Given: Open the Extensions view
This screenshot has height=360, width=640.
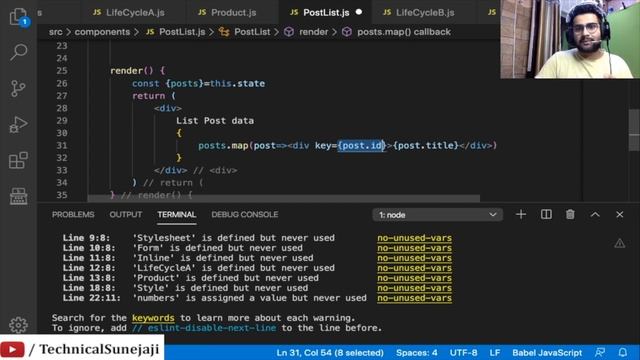Looking at the screenshot, I should (18, 160).
